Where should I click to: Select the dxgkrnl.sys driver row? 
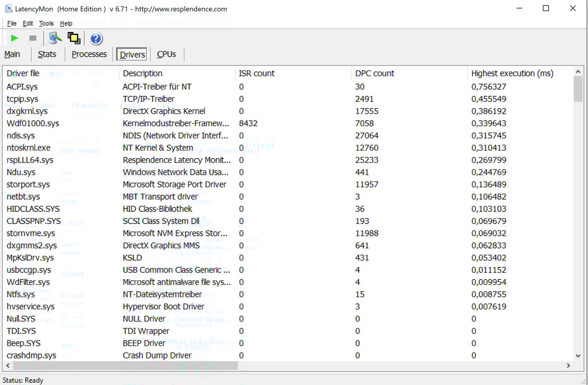tap(289, 111)
